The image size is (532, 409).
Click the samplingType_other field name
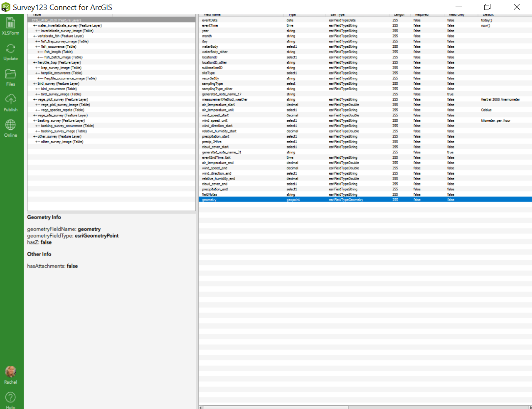pos(217,89)
